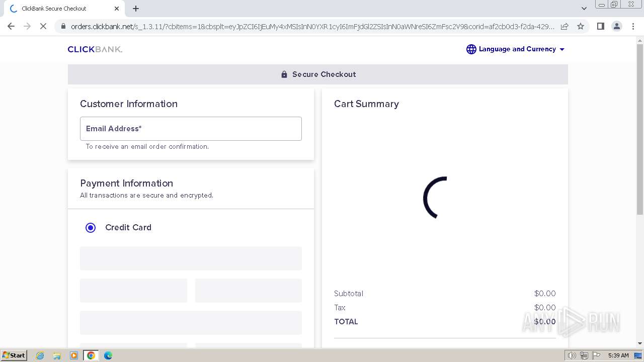Screen dimensions: 644x362
Task: Open the Chrome profile menu
Action: (616, 26)
